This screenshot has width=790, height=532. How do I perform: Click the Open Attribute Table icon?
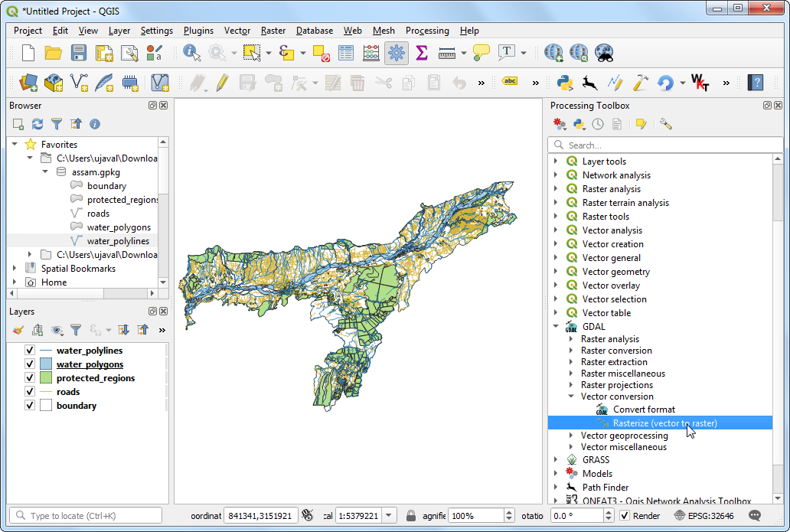pyautogui.click(x=346, y=53)
